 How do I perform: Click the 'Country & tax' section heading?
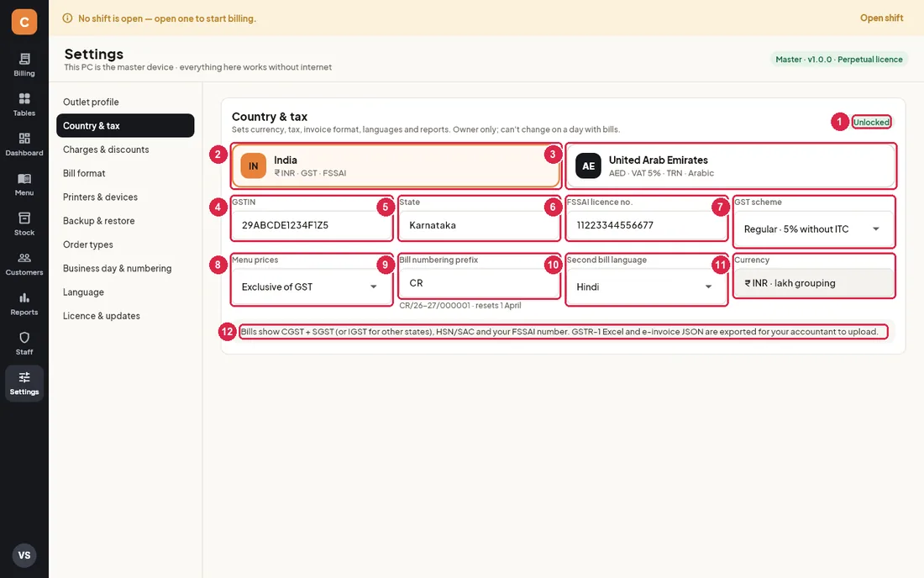(270, 117)
